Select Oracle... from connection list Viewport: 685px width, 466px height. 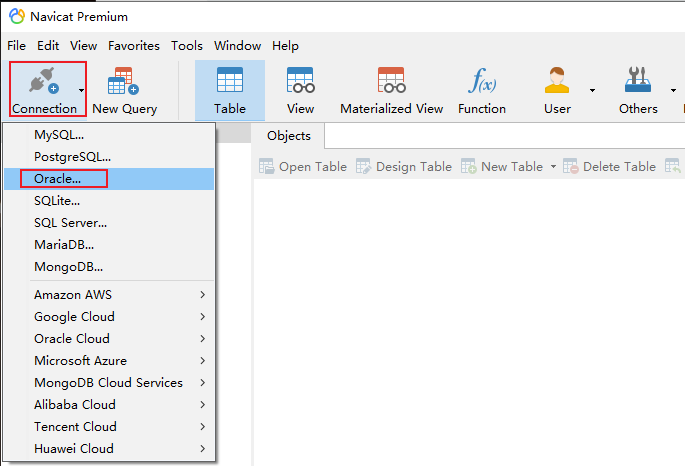109,179
